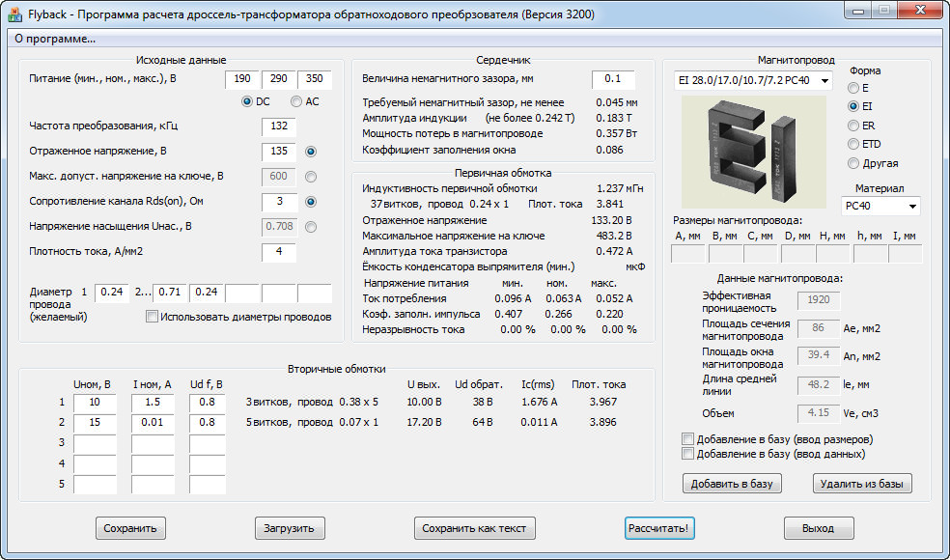Click the induction amplitude value "0.183 Т"
Viewport: 950px width, 560px height.
point(614,118)
